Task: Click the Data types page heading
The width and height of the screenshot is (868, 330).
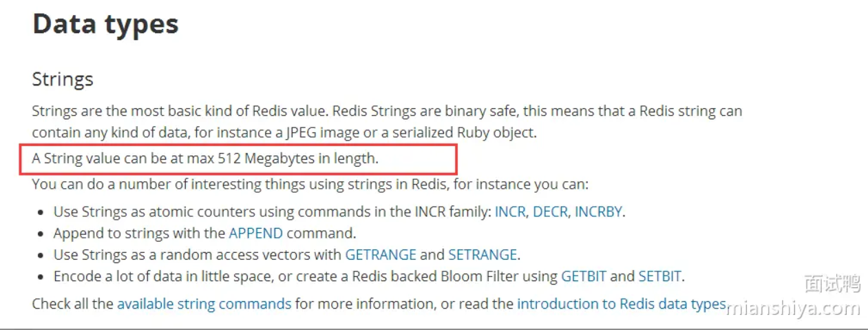Action: (105, 24)
